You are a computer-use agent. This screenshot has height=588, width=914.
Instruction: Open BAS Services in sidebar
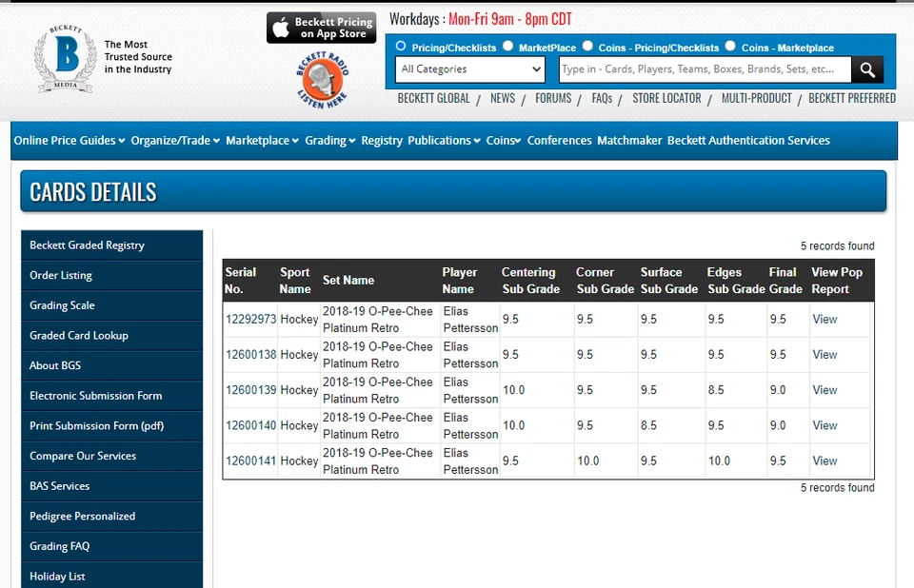(x=112, y=486)
